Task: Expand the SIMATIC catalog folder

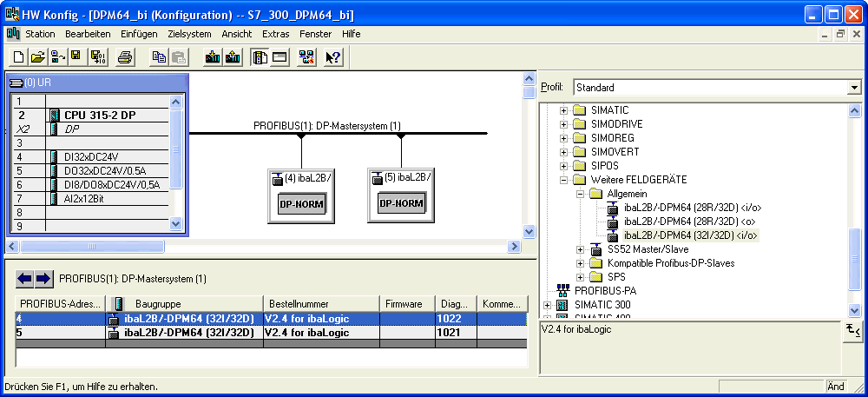Action: click(563, 110)
